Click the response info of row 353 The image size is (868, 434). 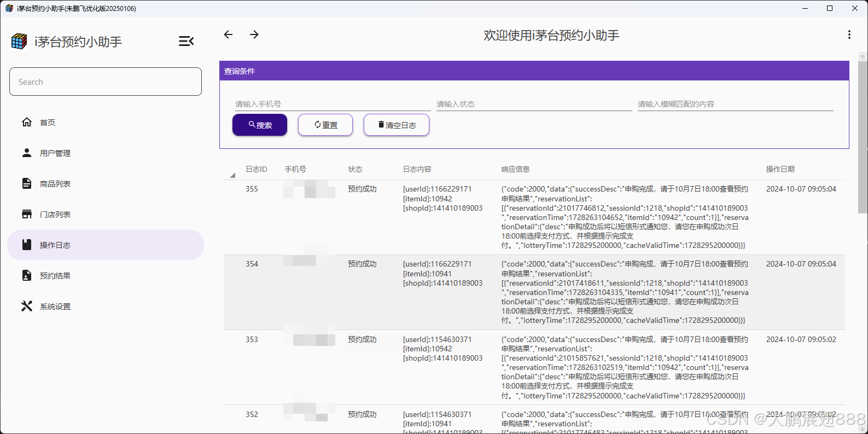click(x=625, y=367)
